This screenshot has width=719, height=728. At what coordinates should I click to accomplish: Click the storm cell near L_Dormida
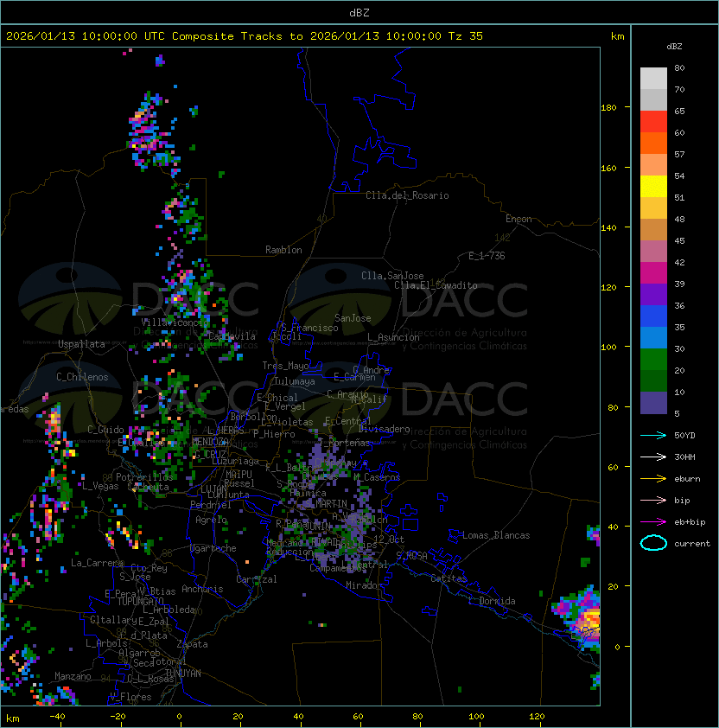580,617
